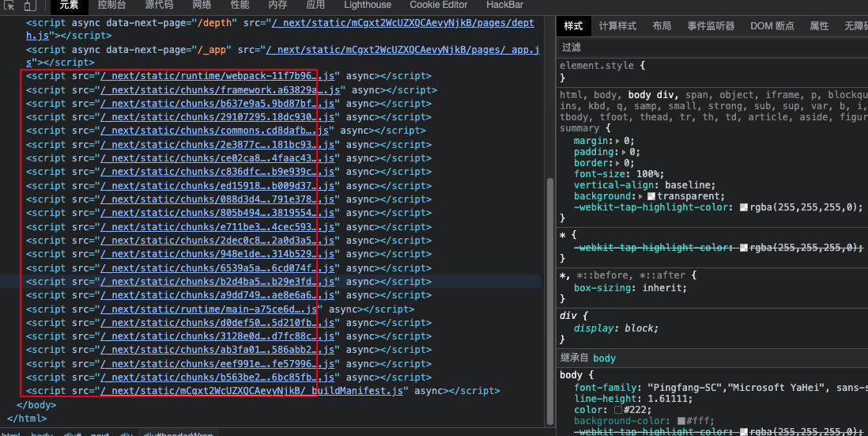Select the 元素 tab
The width and height of the screenshot is (868, 436).
(x=70, y=5)
